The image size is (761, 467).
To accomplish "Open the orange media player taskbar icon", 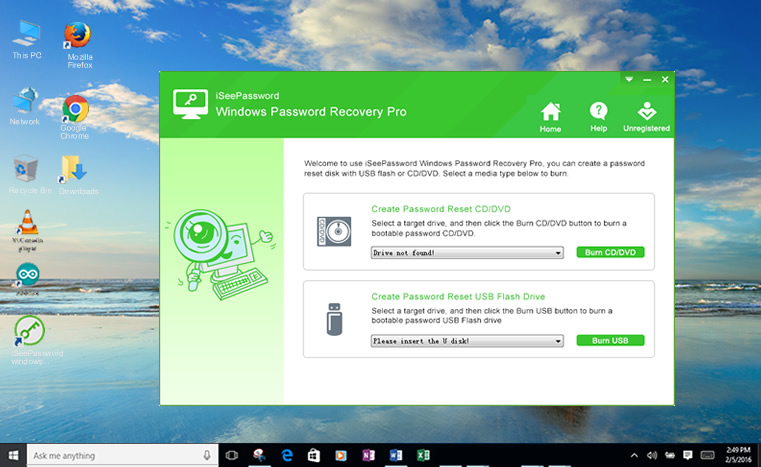I will click(341, 455).
